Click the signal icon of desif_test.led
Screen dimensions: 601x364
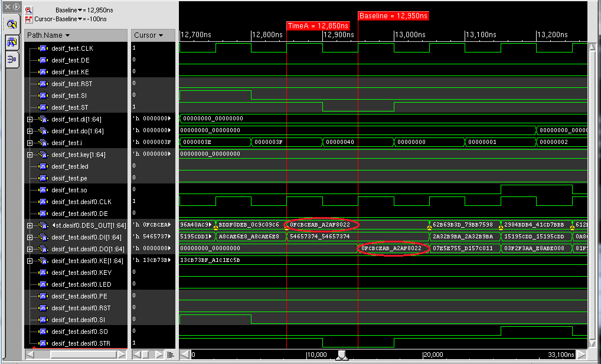point(43,167)
